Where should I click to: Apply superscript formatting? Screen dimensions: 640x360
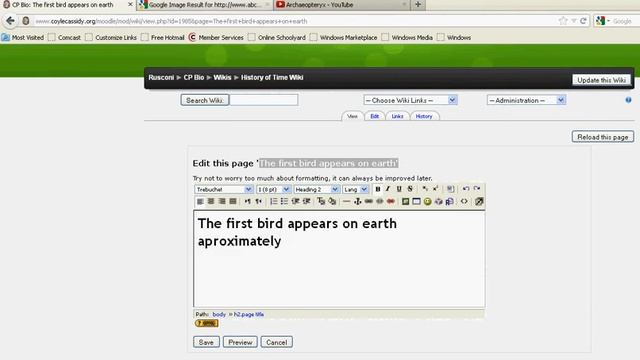point(436,189)
